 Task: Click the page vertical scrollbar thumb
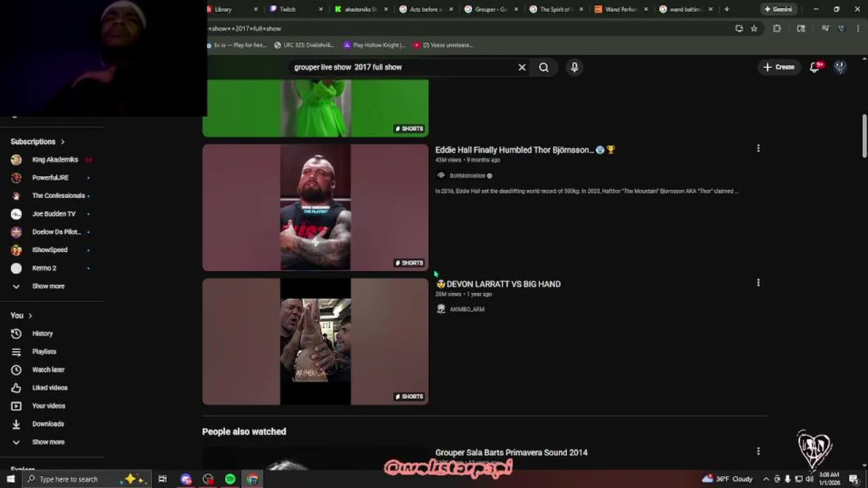tap(864, 136)
